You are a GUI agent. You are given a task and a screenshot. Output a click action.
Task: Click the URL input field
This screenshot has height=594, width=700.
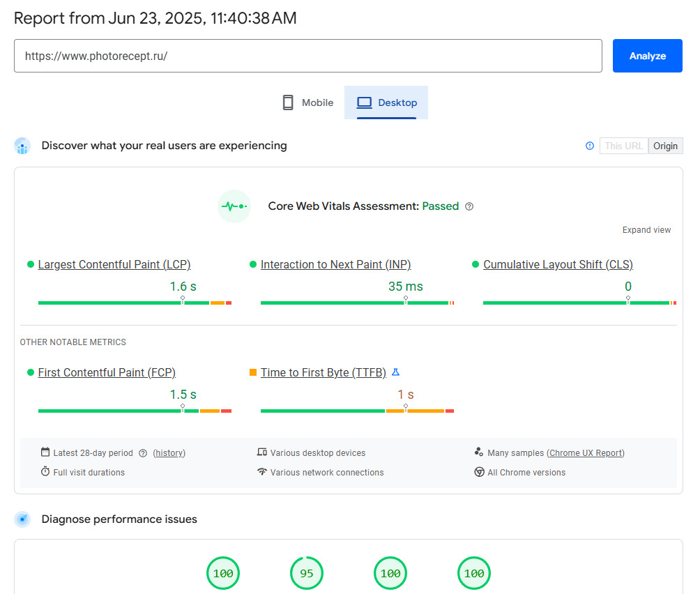pos(307,56)
